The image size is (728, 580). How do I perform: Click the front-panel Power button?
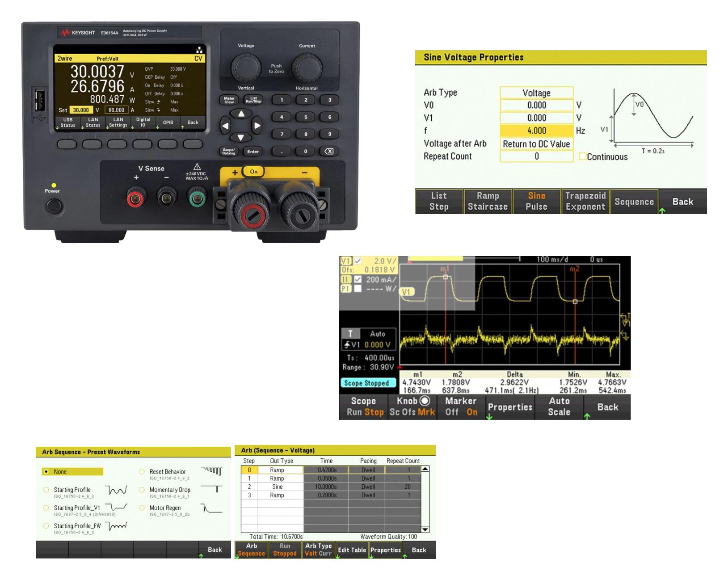pos(55,207)
